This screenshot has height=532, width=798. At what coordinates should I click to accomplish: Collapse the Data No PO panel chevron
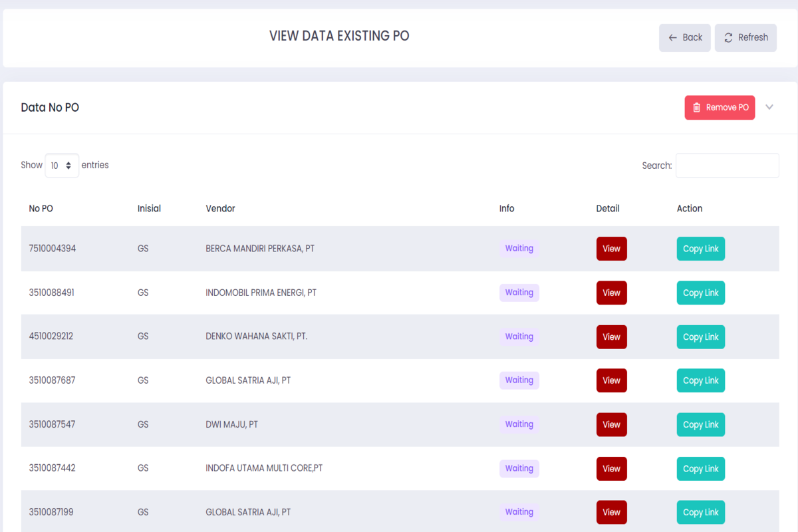(769, 107)
